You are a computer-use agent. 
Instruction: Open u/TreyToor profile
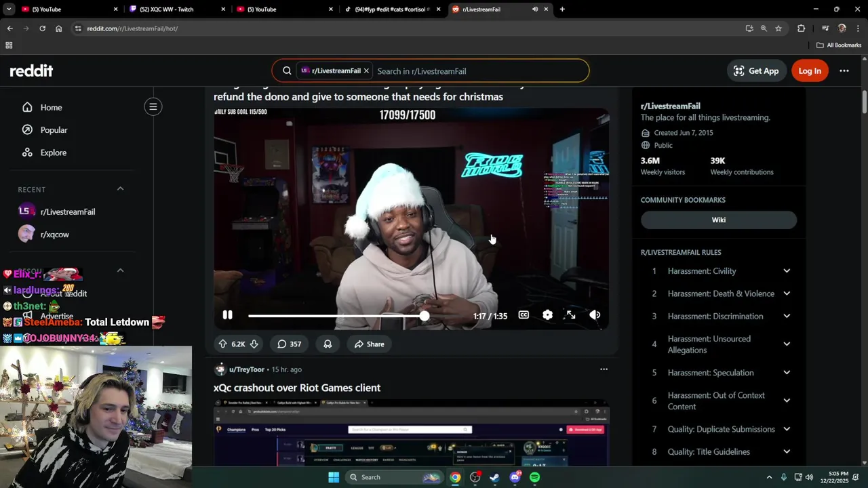(247, 369)
